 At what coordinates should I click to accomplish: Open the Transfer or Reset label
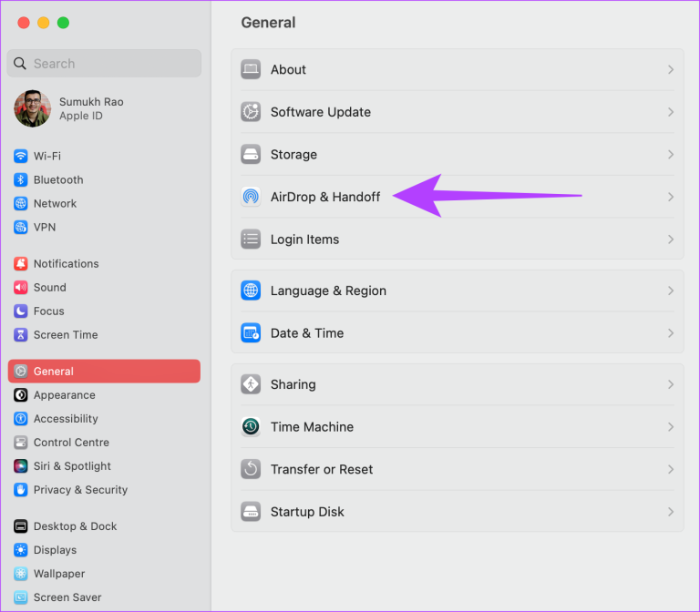tap(322, 469)
